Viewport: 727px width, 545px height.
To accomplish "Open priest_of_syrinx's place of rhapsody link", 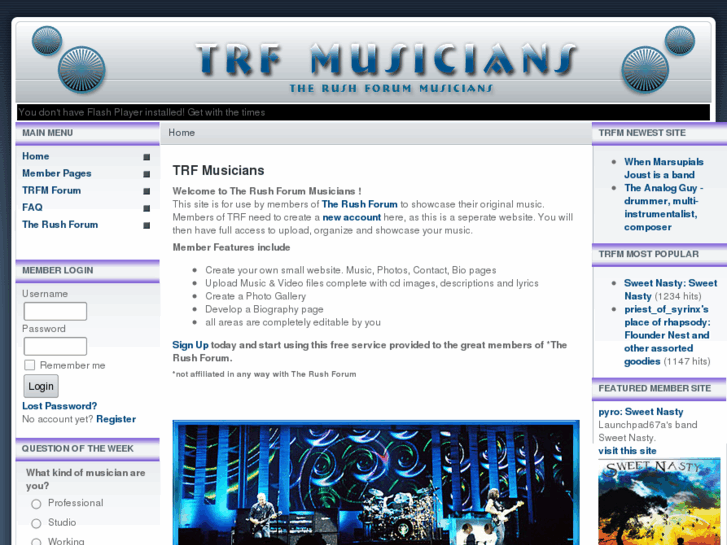I will [x=667, y=335].
